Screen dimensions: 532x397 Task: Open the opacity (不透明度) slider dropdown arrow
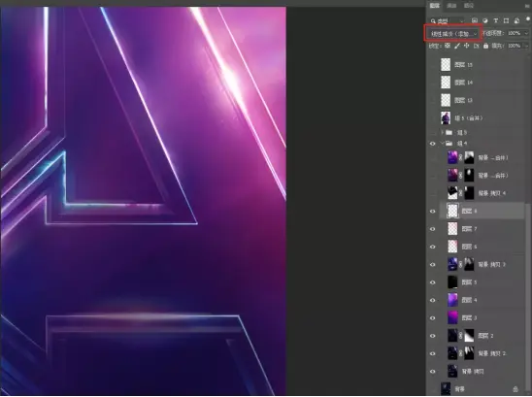pyautogui.click(x=526, y=33)
